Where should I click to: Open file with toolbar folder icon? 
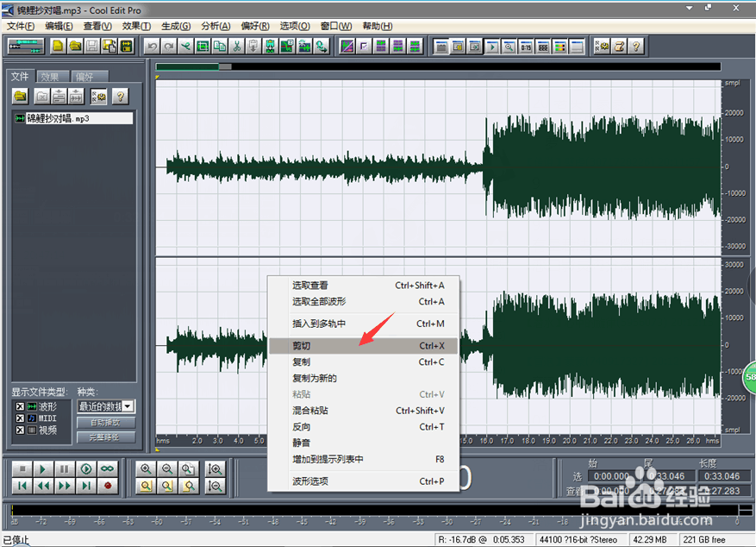tap(75, 47)
